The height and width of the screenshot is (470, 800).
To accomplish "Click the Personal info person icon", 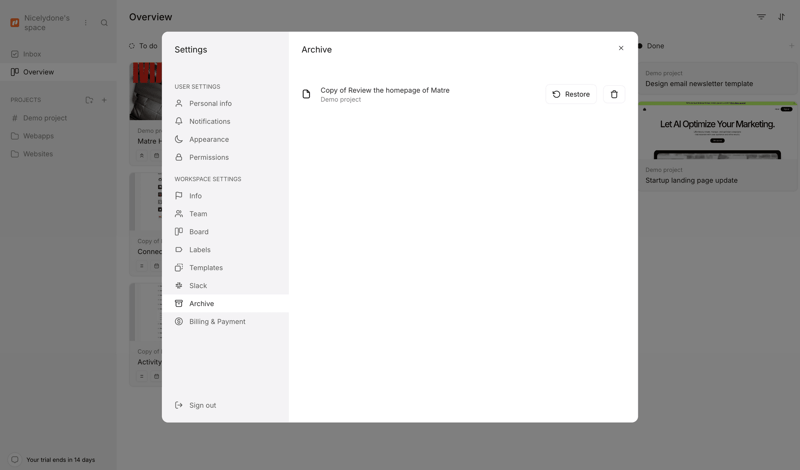I will [x=179, y=103].
